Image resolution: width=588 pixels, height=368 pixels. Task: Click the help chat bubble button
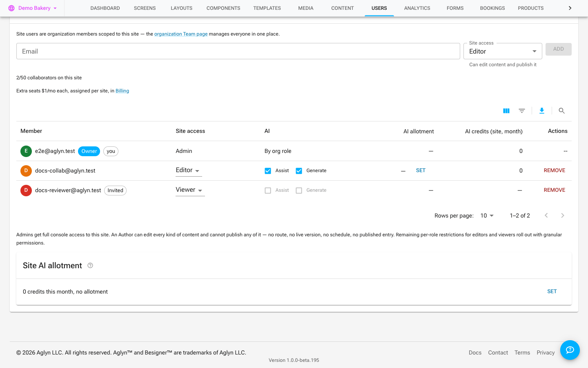[x=570, y=350]
